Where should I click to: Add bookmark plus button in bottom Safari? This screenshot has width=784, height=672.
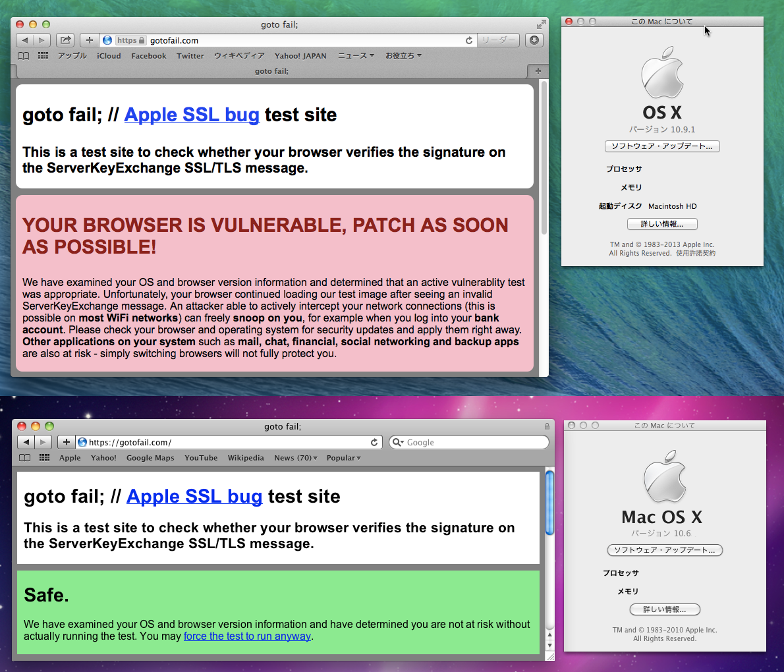click(x=66, y=442)
